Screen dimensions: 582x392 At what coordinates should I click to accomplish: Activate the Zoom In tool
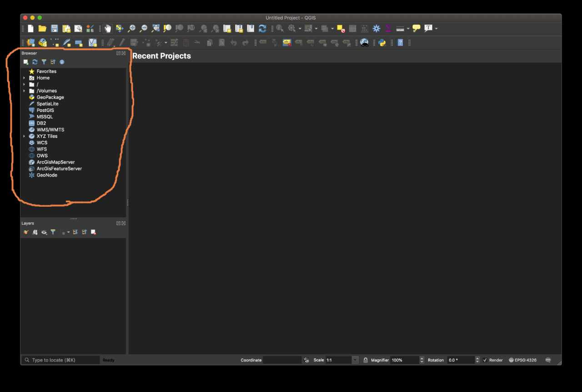(131, 28)
